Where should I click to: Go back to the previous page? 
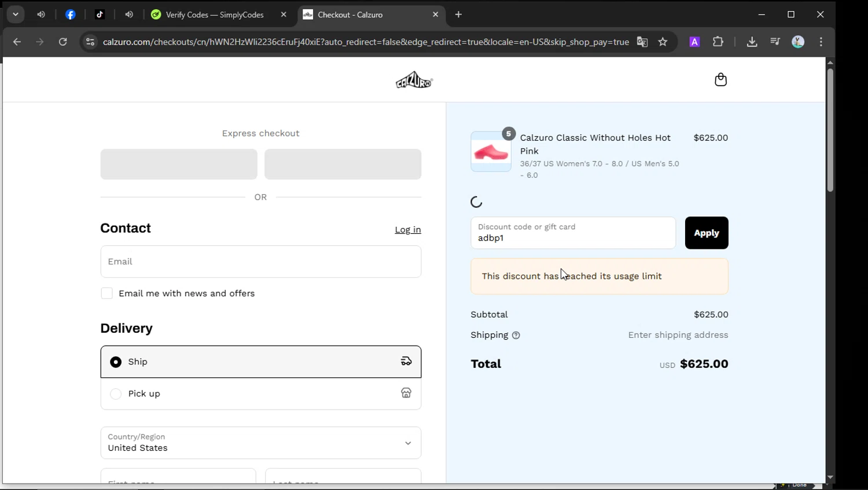coord(17,42)
